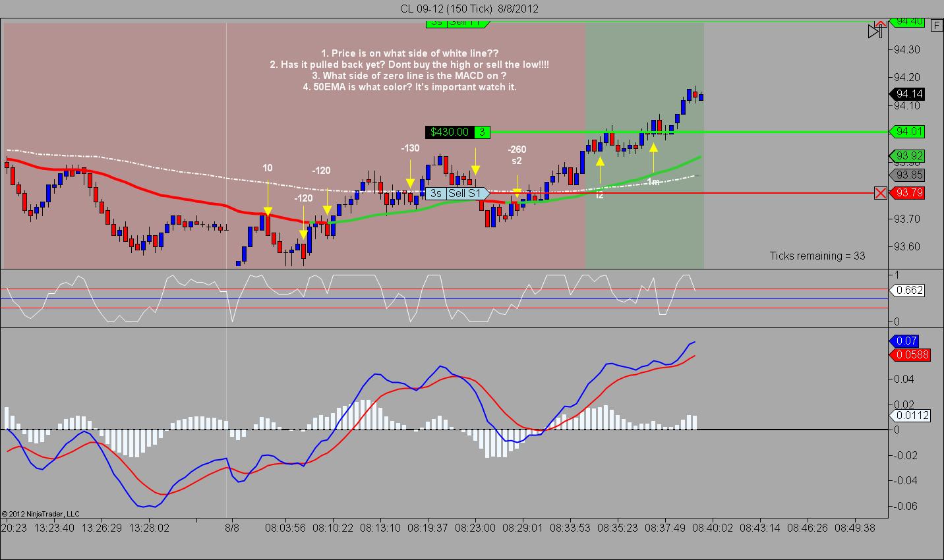
Task: Click the 8/8 date label on time axis
Action: 231,528
